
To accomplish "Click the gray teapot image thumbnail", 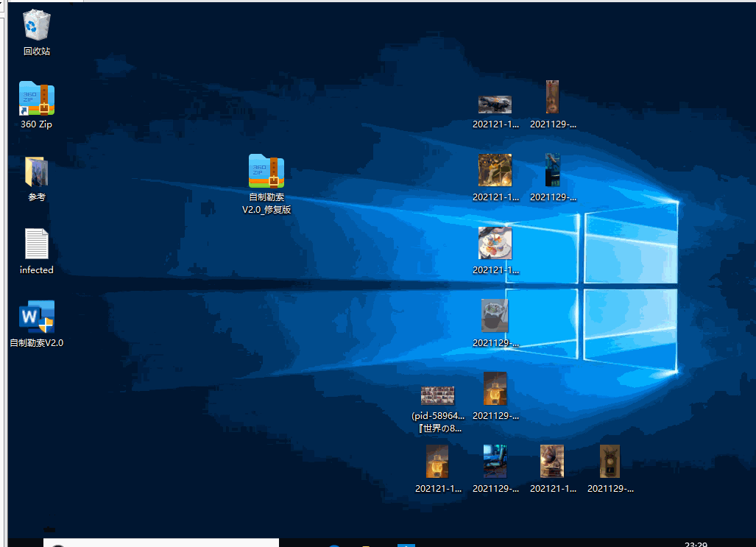I will [495, 315].
